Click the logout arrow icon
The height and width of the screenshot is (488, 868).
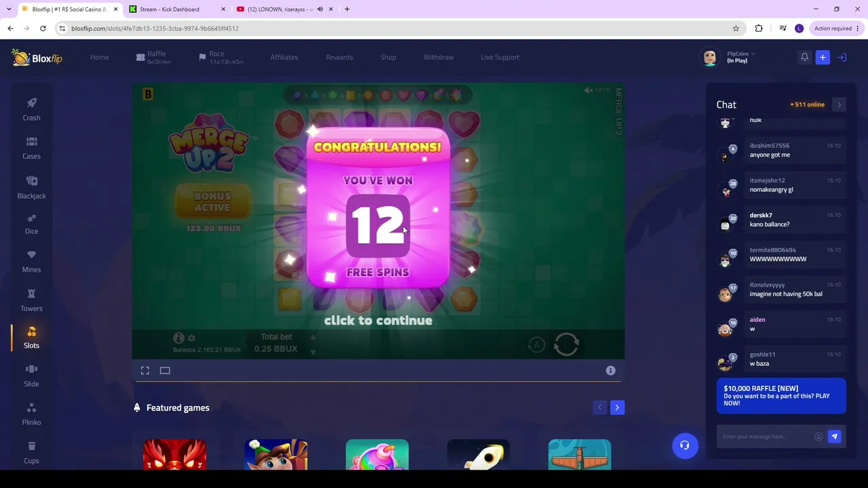click(x=842, y=58)
